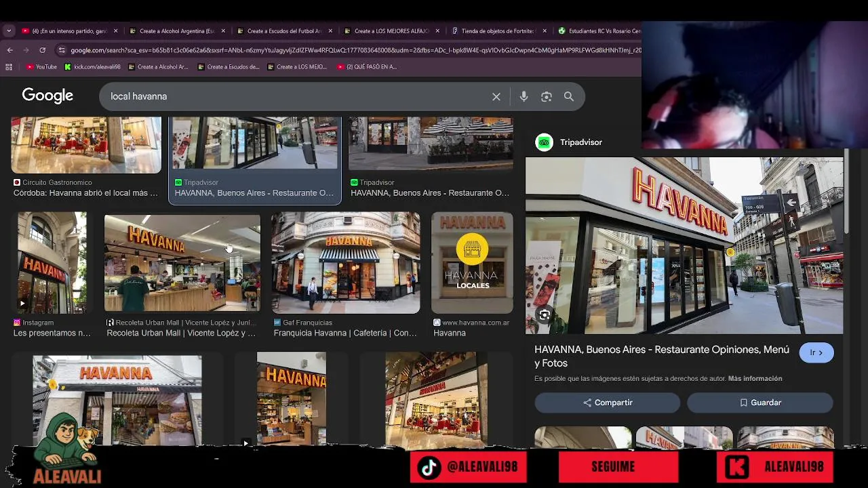Open Recoleta Urban Mall Havanna image

(182, 263)
